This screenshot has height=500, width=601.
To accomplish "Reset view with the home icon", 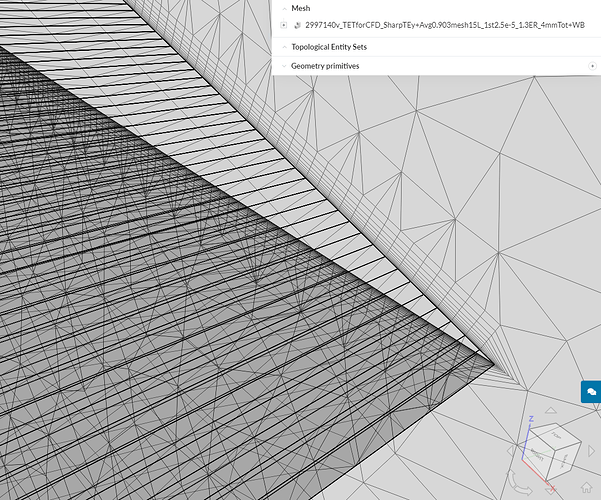I will pyautogui.click(x=586, y=488).
